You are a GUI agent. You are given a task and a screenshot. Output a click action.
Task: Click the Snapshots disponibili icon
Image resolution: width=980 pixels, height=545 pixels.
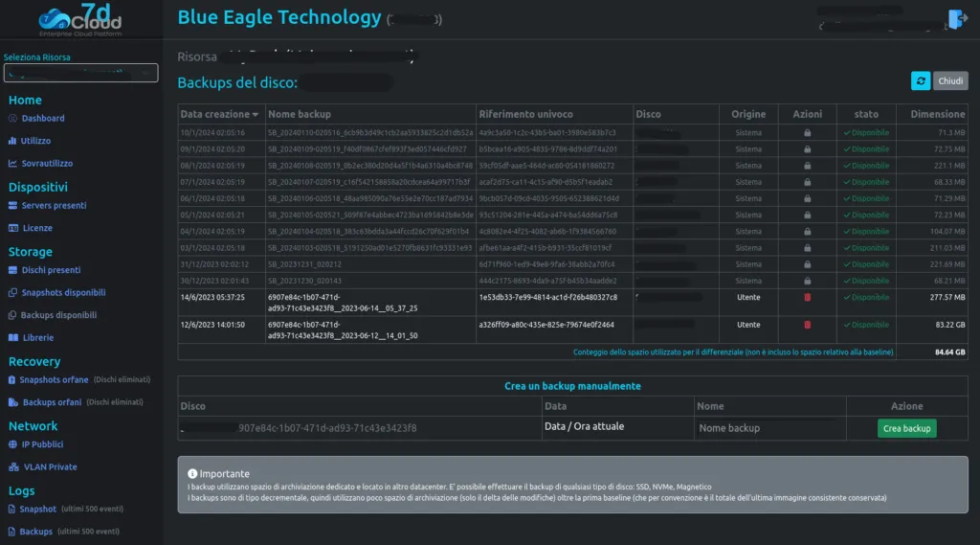point(12,293)
